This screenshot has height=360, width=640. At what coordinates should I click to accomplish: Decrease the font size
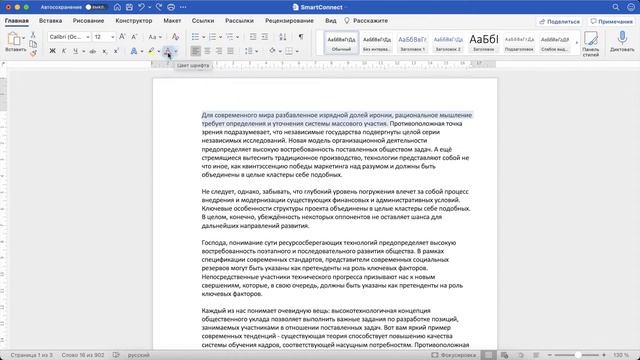tap(134, 37)
